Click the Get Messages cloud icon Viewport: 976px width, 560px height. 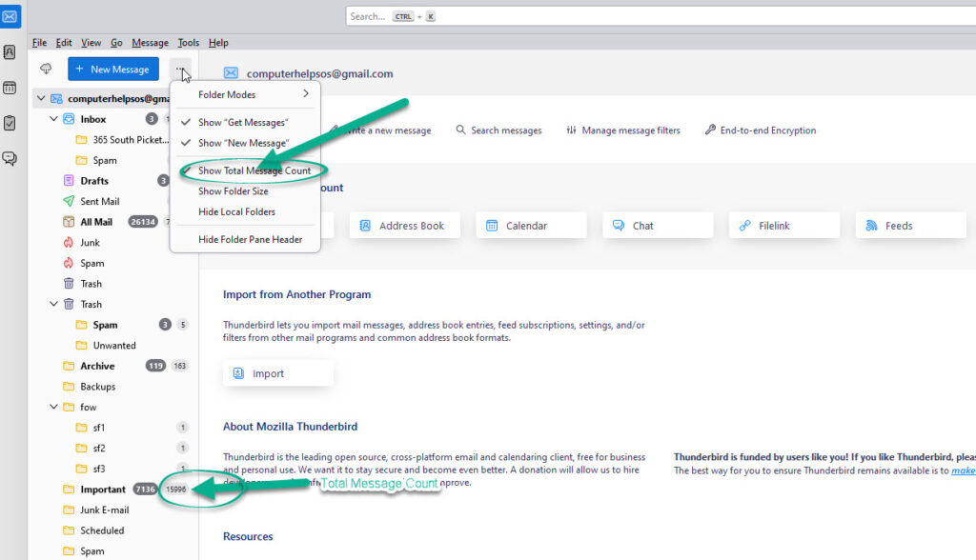pyautogui.click(x=45, y=69)
